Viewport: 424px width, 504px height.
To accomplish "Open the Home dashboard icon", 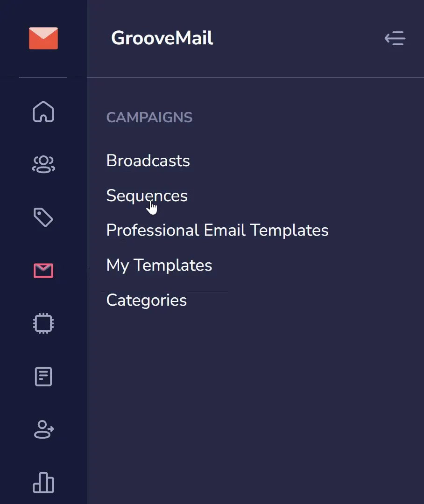I will 43,112.
